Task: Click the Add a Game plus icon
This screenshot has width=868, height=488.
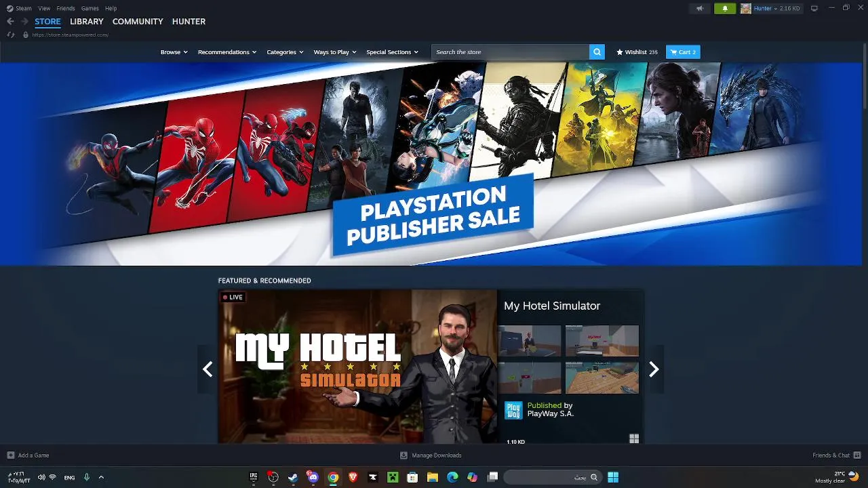Action: (10, 455)
